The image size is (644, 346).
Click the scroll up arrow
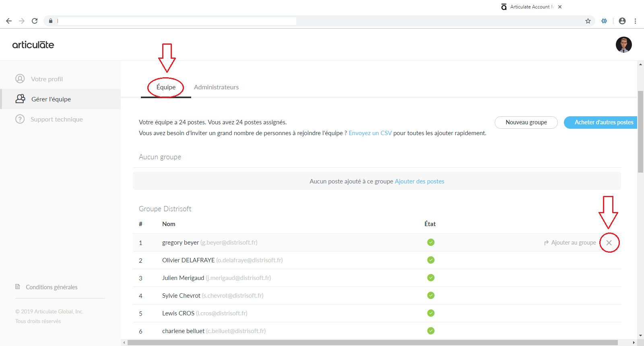(x=640, y=64)
